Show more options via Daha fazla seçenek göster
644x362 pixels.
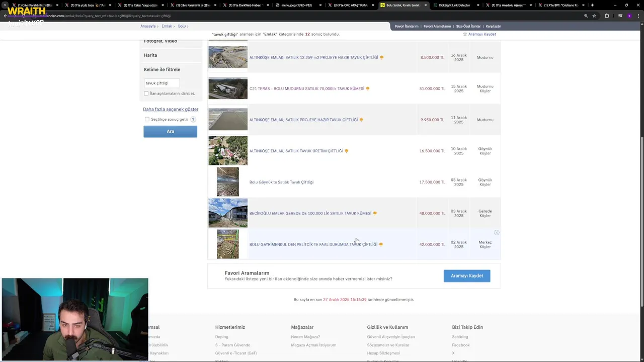tap(171, 109)
